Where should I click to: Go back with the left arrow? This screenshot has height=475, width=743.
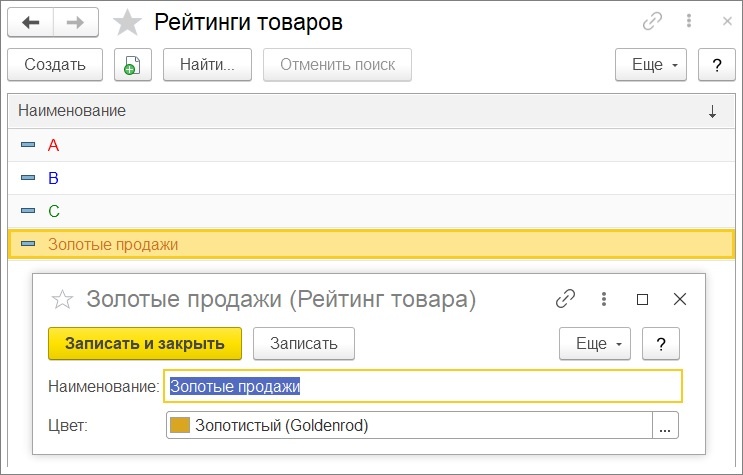[x=30, y=22]
